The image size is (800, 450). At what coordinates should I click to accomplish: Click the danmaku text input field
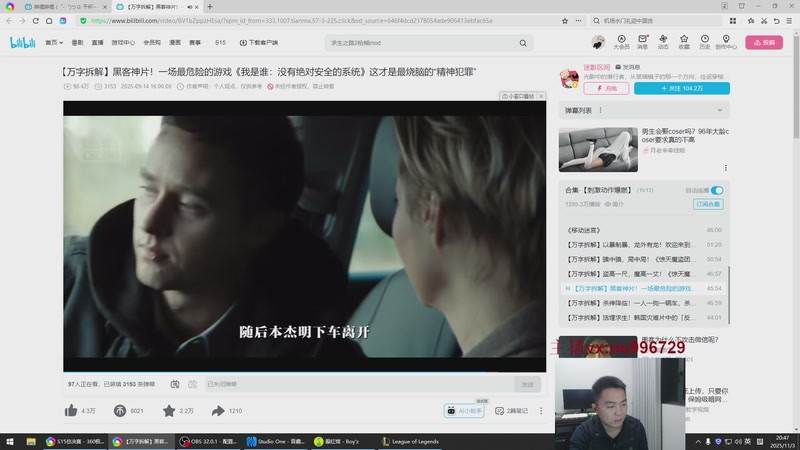360,384
